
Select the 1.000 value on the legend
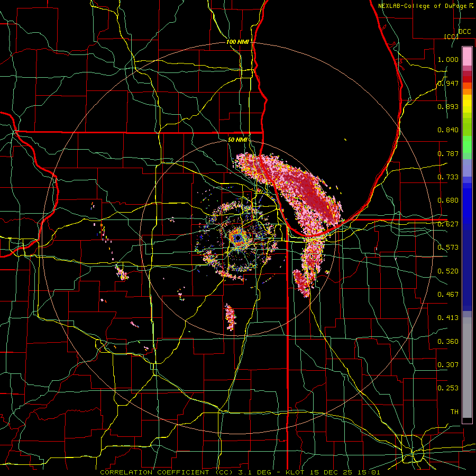click(448, 59)
